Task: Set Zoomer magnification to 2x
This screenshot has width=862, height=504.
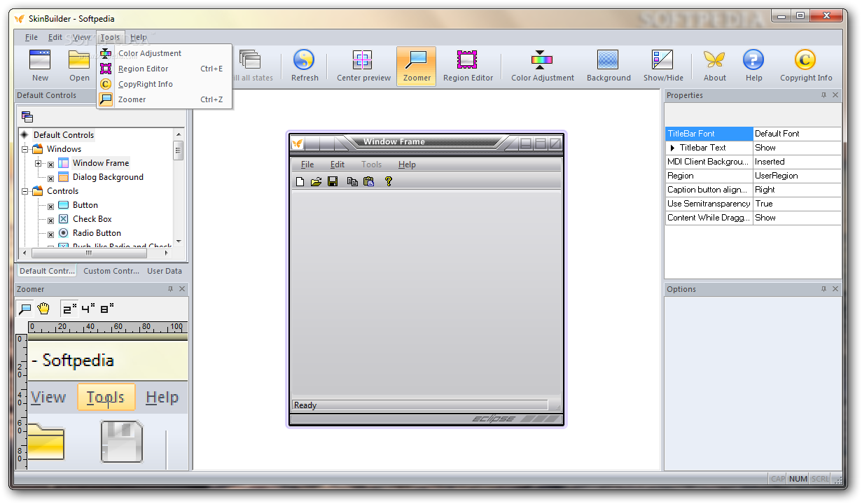Action: [x=69, y=309]
